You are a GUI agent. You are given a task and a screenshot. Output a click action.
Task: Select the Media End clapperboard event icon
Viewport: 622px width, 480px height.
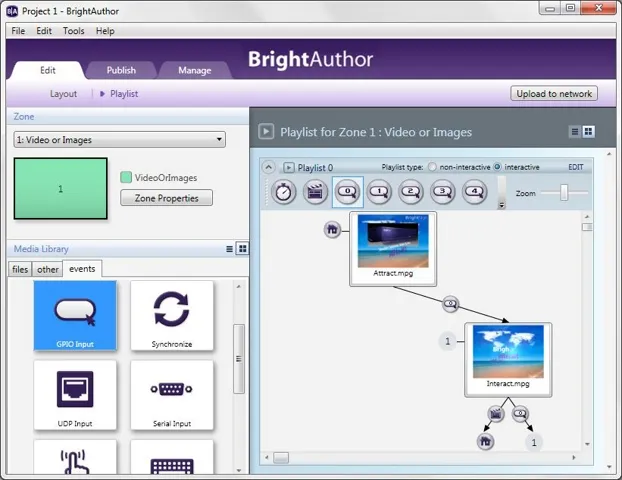(x=315, y=192)
